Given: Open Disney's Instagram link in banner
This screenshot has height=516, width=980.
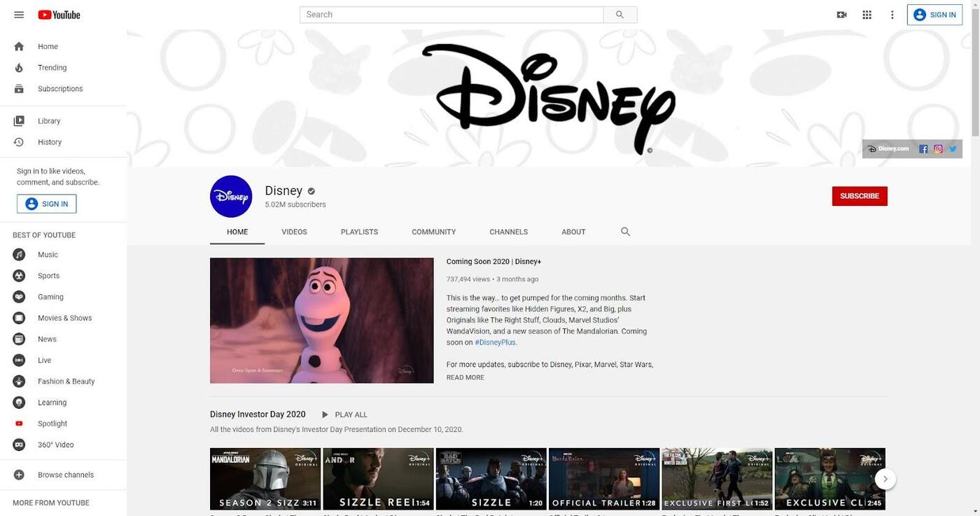Looking at the screenshot, I should [938, 149].
